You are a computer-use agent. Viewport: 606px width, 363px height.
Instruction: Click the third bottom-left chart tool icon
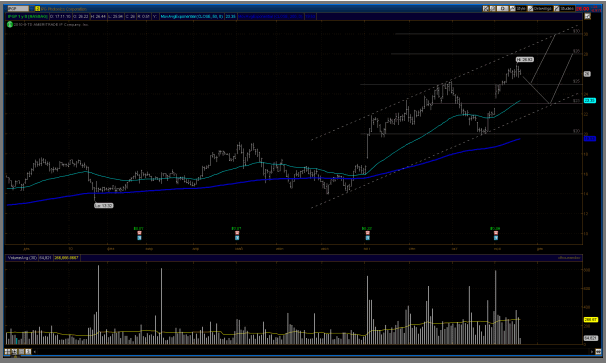coord(21,351)
